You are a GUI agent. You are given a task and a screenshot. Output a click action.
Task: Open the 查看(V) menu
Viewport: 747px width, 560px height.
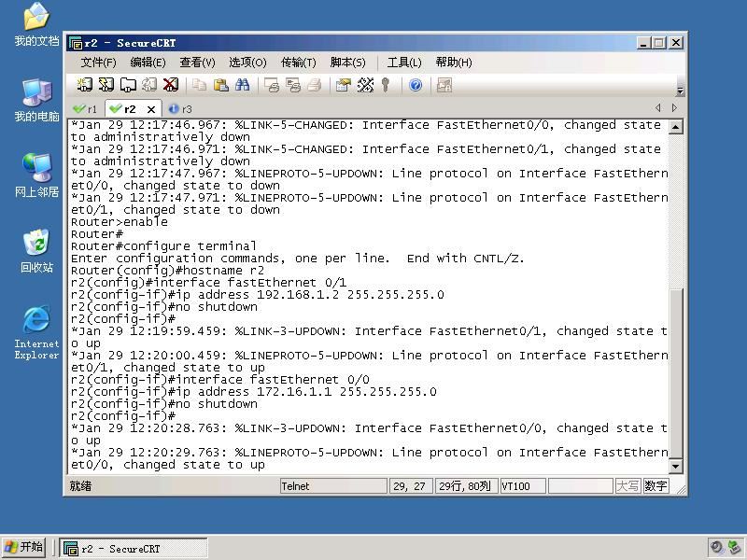point(197,63)
